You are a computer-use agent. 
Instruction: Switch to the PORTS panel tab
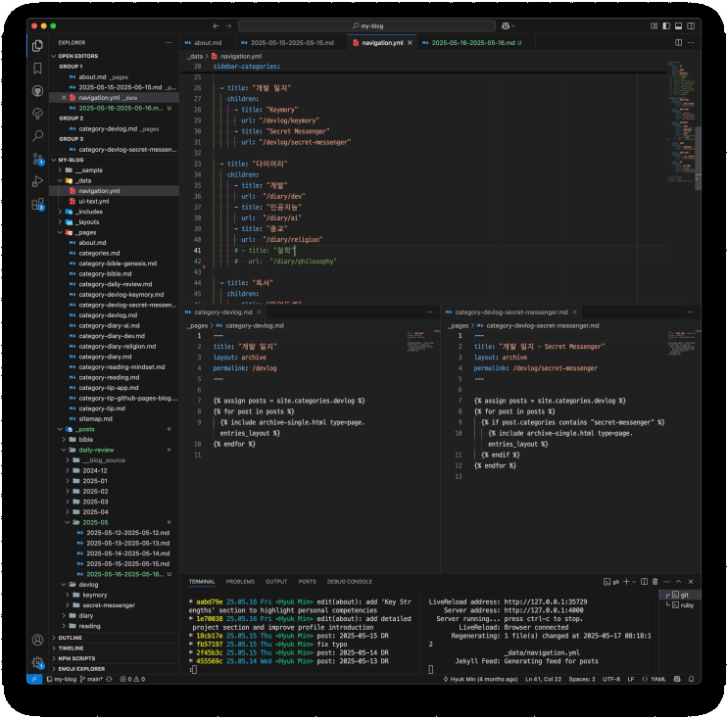click(308, 582)
